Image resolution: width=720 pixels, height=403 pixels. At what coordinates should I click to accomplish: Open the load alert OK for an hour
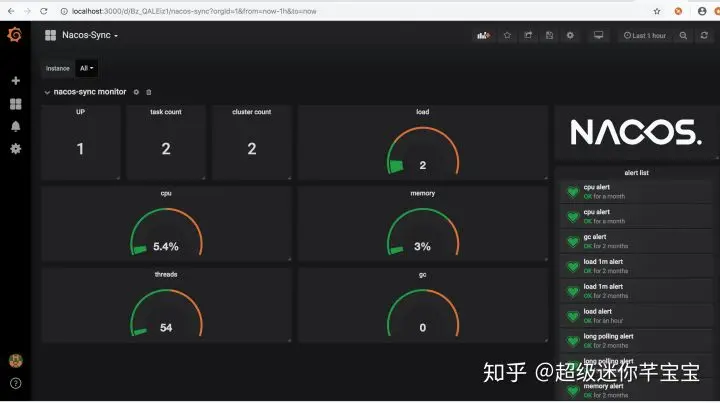[x=636, y=316]
